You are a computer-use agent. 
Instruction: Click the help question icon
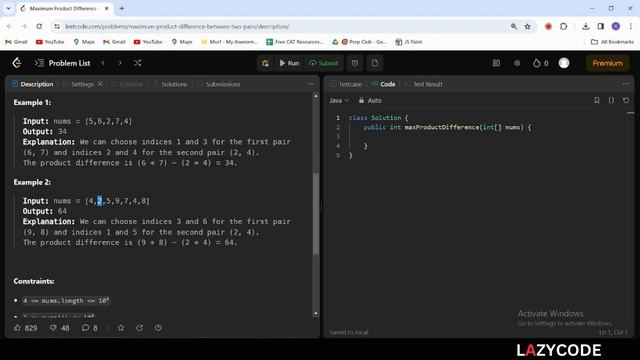tap(158, 328)
